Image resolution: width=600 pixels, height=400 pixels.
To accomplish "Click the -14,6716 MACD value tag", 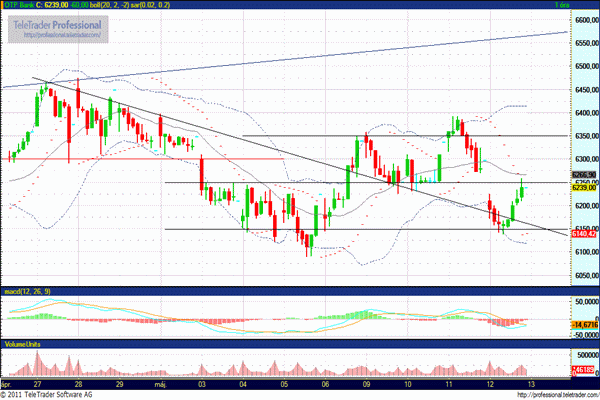I will point(557,325).
